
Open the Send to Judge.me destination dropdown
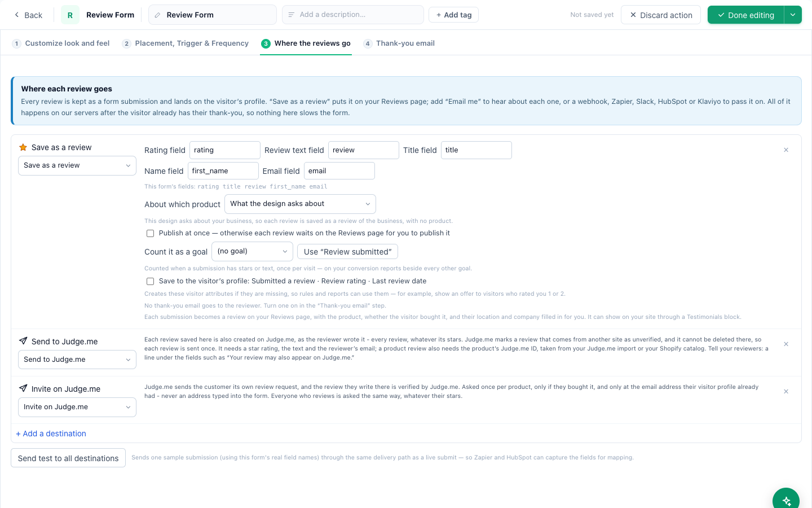(77, 360)
